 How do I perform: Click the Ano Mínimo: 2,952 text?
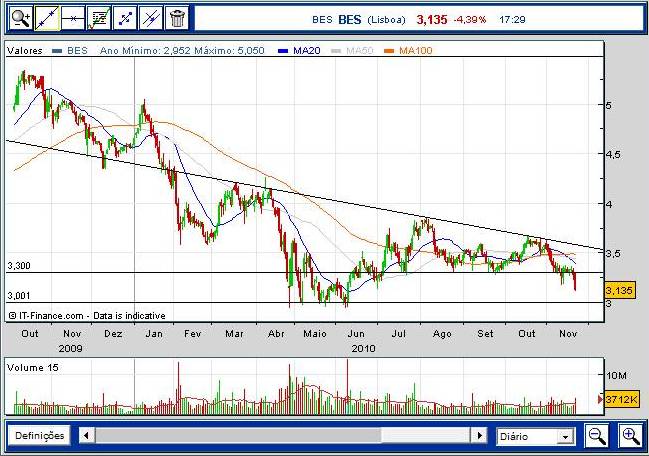click(145, 50)
